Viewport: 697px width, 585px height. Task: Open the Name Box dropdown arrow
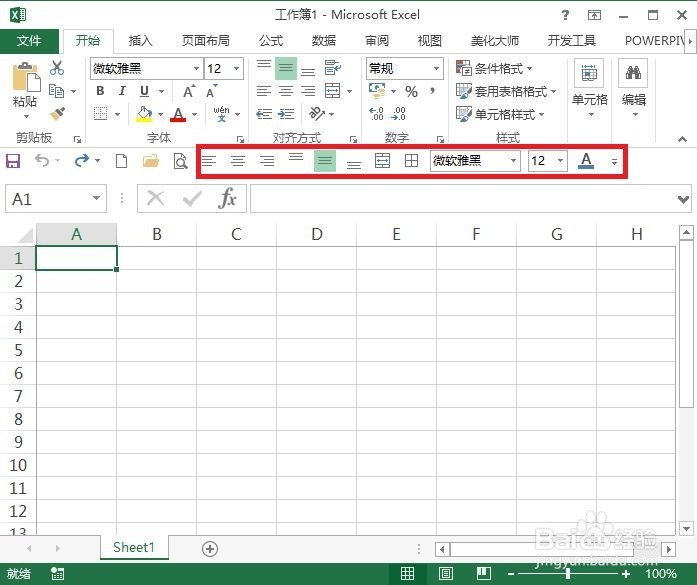(96, 198)
